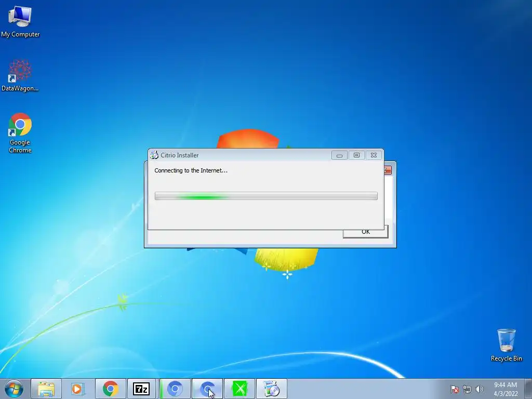Image resolution: width=532 pixels, height=399 pixels.
Task: Open the clock showing 9:44 AM
Action: tap(506, 389)
